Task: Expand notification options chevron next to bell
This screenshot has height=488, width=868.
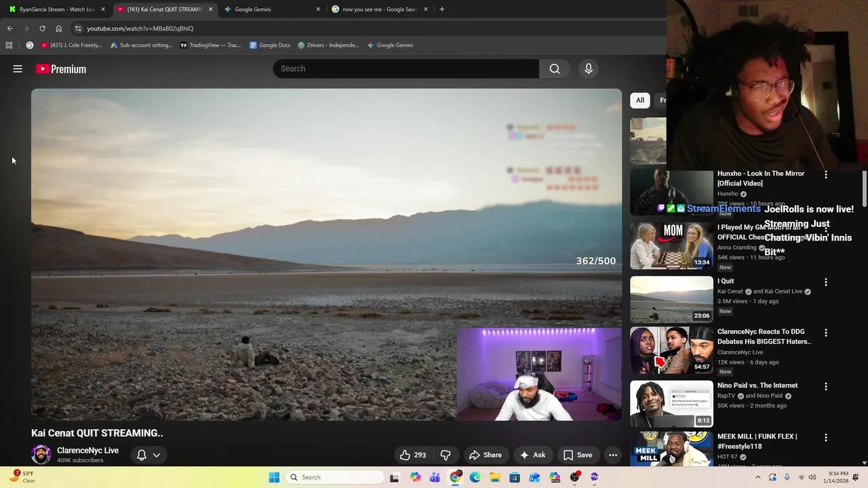Action: click(157, 455)
